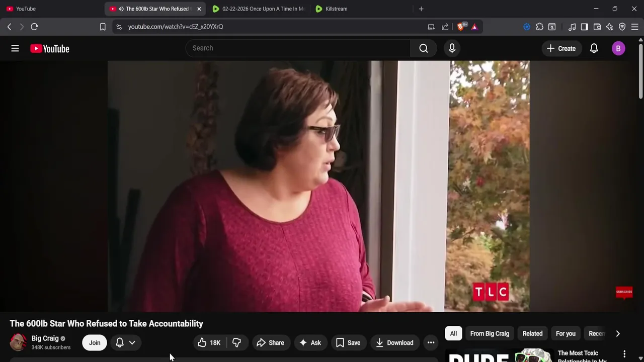Select the All filter chip
The image size is (644, 362).
click(x=453, y=333)
